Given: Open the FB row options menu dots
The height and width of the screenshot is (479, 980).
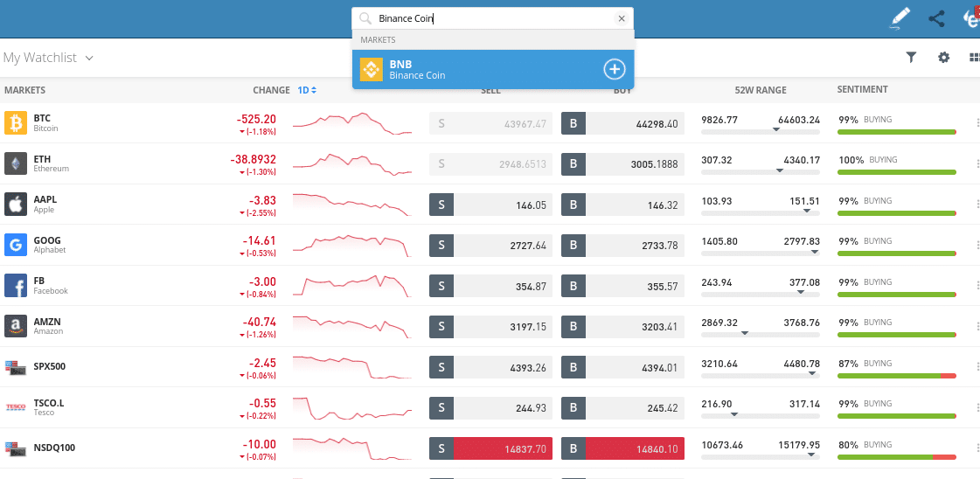Looking at the screenshot, I should point(977,286).
